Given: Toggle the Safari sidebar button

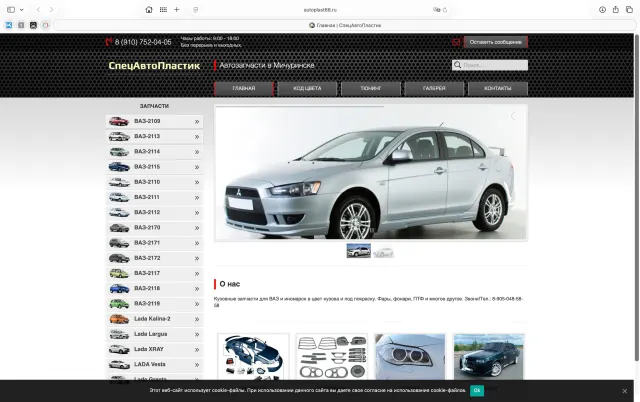Looking at the screenshot, I should pos(11,9).
